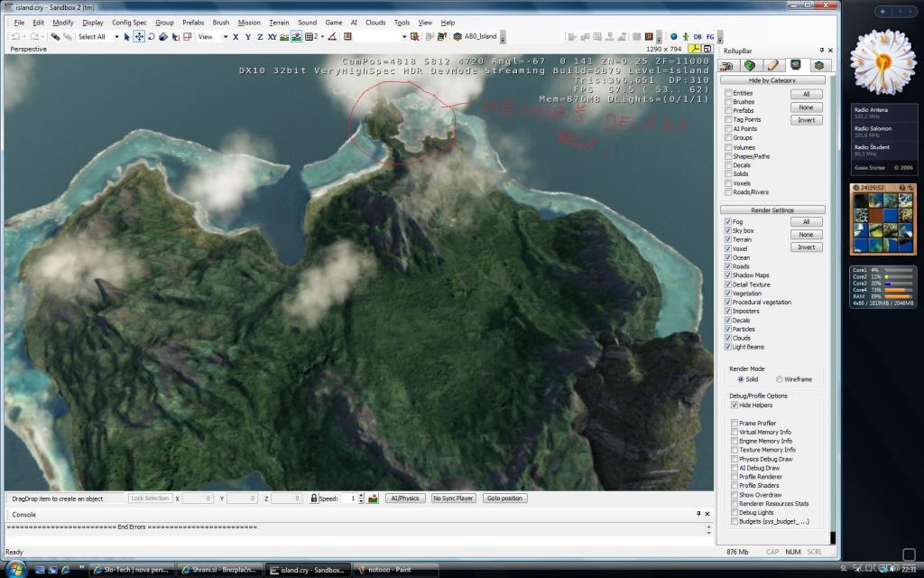Open the DB database view icon

[698, 36]
